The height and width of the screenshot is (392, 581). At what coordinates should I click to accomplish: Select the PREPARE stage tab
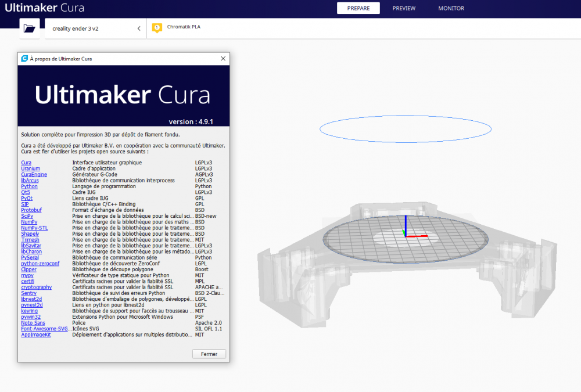(x=358, y=8)
